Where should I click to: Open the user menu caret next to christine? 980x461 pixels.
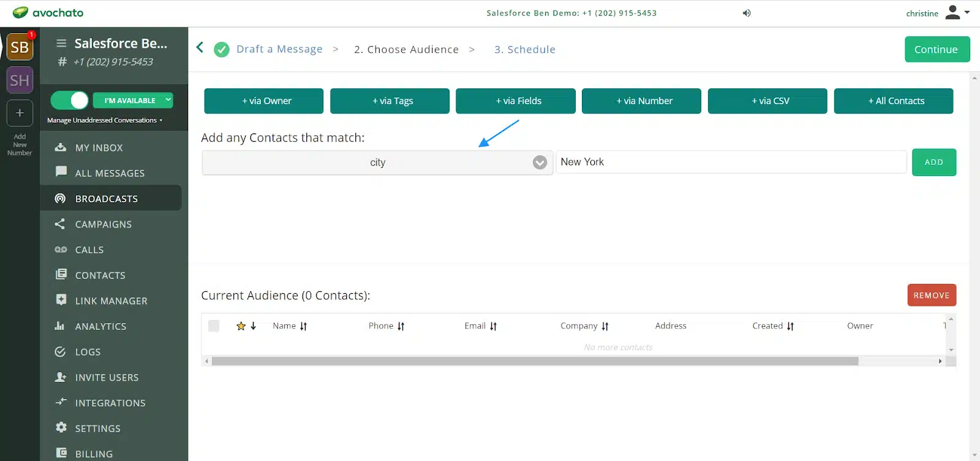pyautogui.click(x=967, y=12)
